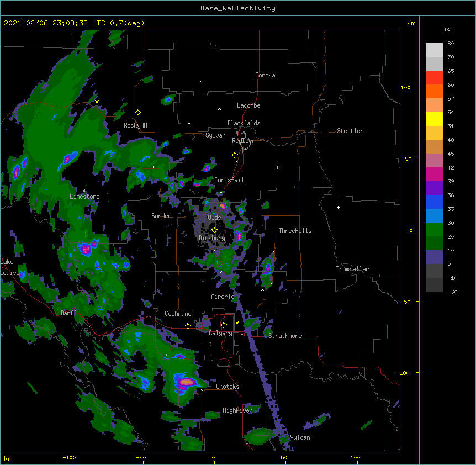Image resolution: width=476 pixels, height=465 pixels.
Task: Click the legend value 57
Action: tap(451, 99)
